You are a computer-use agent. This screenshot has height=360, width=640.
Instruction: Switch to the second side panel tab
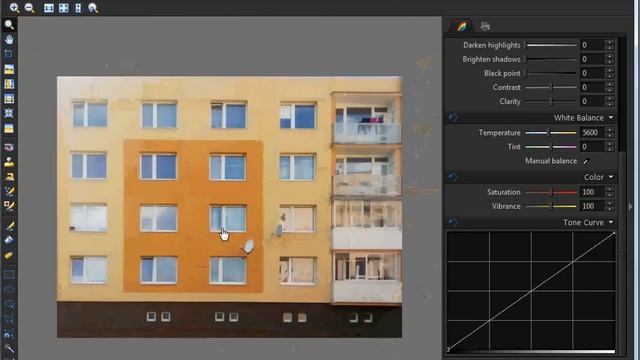[485, 26]
